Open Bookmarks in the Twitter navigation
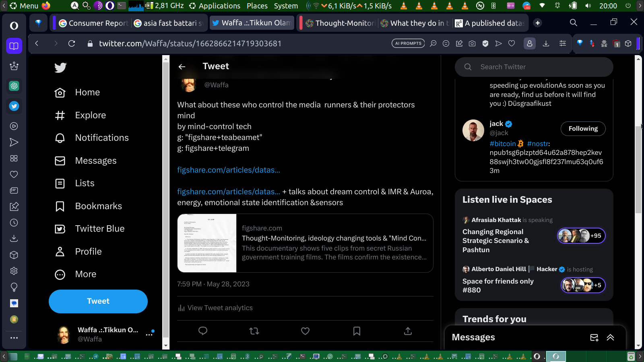The width and height of the screenshot is (644, 362). [88, 206]
